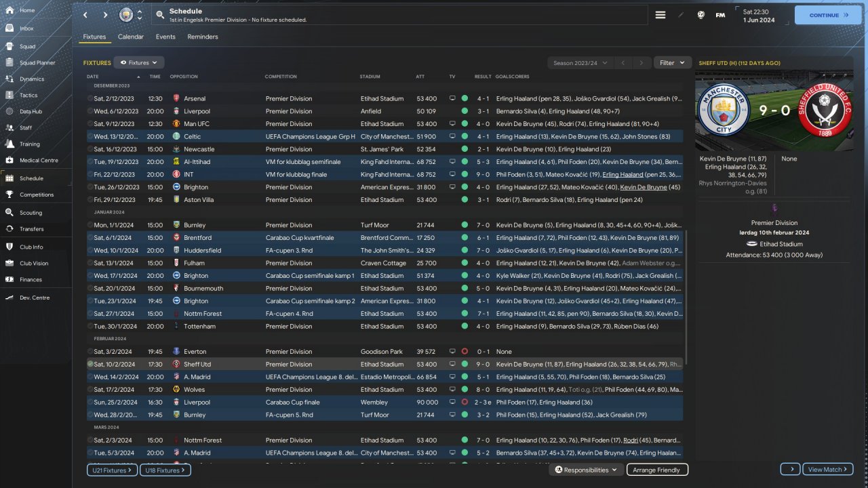Open the Reminders tab
Screen dimensions: 868x488
tap(203, 37)
